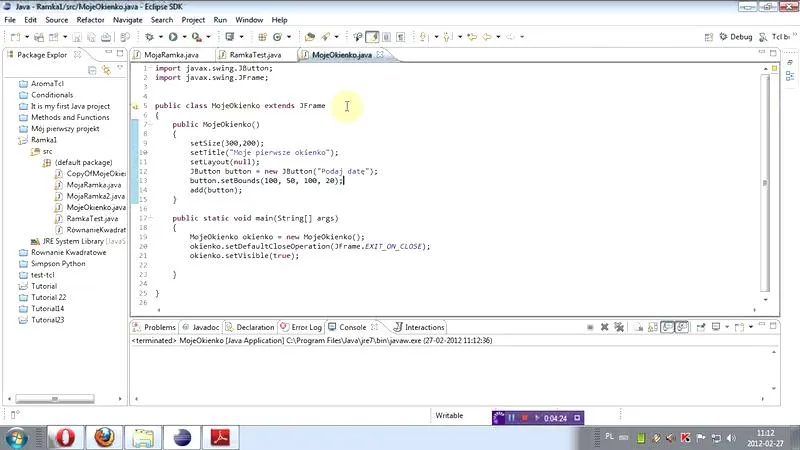Screen dimensions: 800x450
Task: Open the Run button dropdown arrow
Action: tap(184, 37)
